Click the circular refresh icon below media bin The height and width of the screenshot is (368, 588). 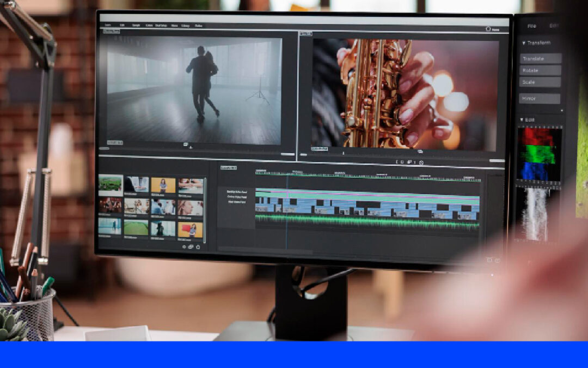click(198, 247)
